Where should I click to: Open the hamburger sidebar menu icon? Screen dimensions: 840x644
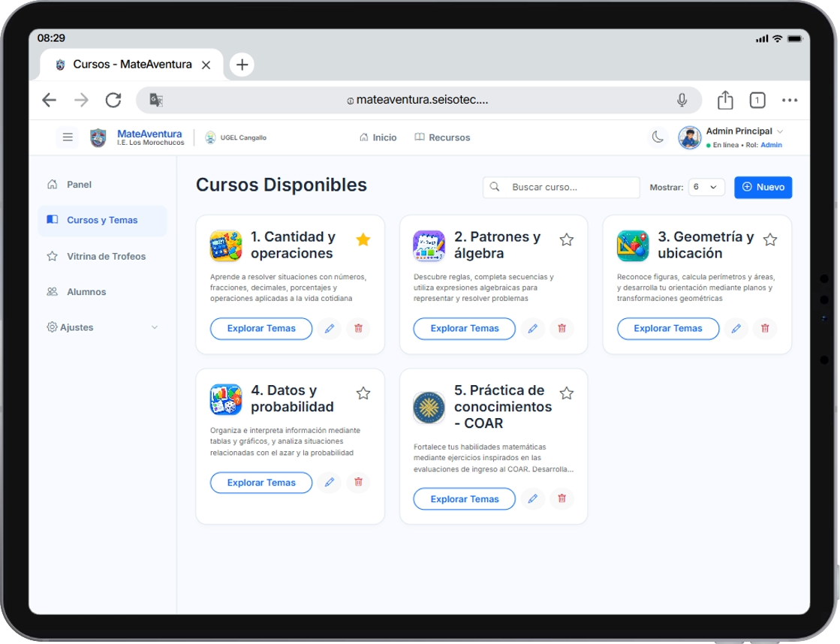[68, 137]
